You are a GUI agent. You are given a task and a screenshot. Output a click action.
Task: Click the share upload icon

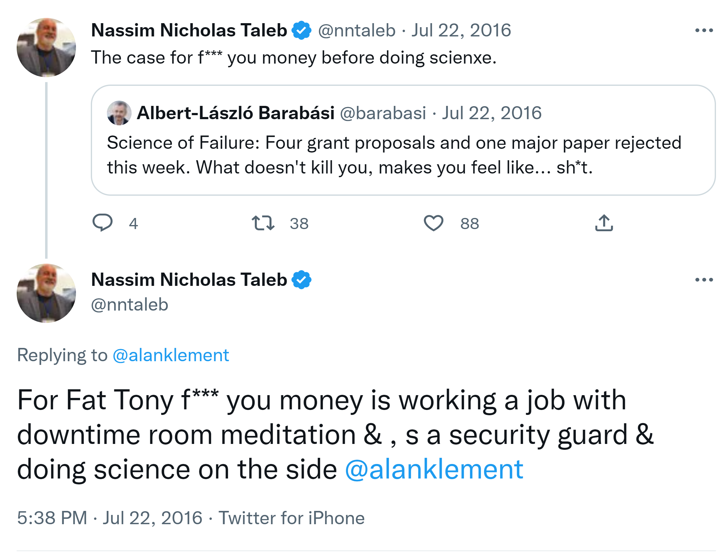604,223
